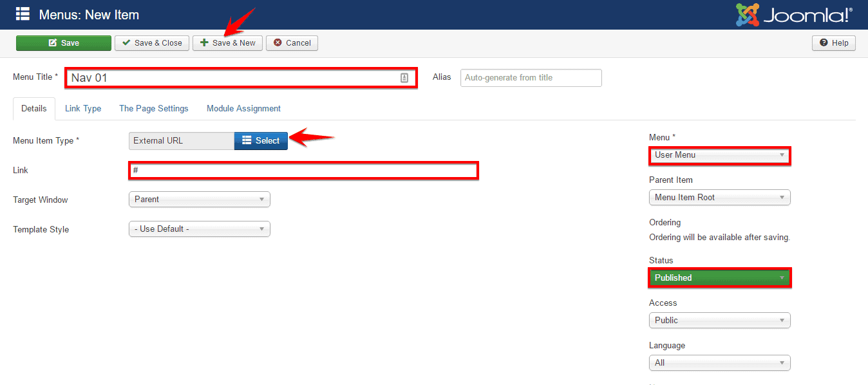This screenshot has width=868, height=385.
Task: Switch to the Link Type tab
Action: pos(83,108)
